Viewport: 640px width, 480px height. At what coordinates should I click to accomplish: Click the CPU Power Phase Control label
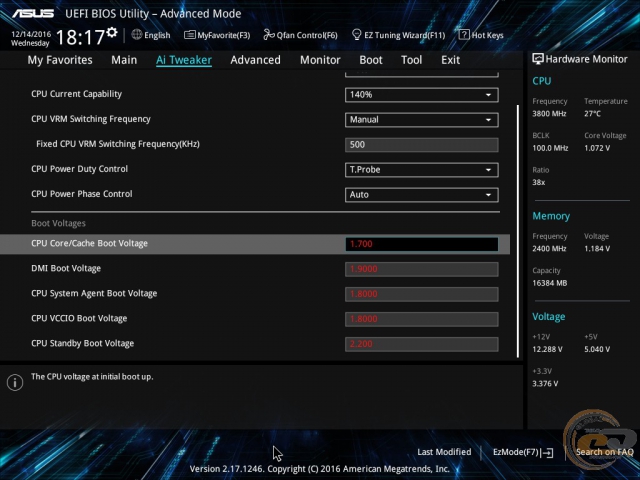click(x=82, y=194)
